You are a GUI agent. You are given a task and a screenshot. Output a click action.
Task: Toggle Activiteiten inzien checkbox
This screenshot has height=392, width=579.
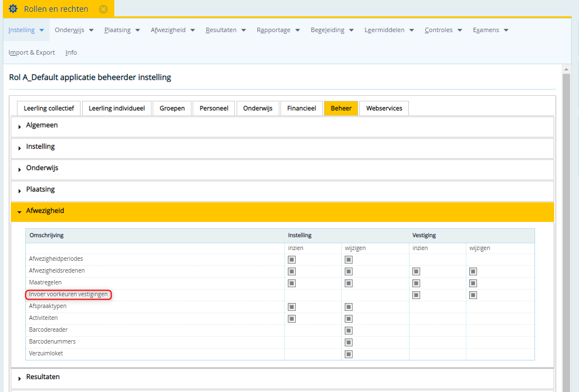[292, 319]
